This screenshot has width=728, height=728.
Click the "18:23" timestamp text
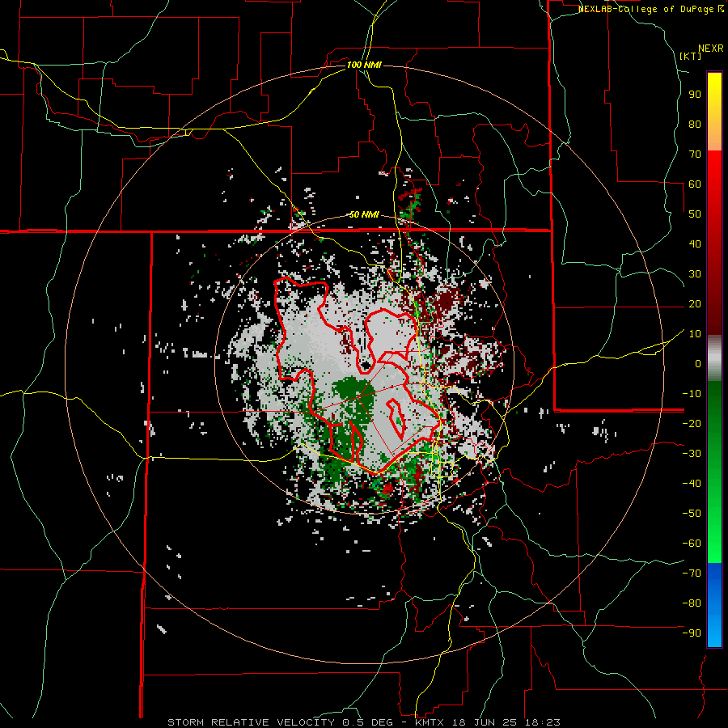point(542,722)
